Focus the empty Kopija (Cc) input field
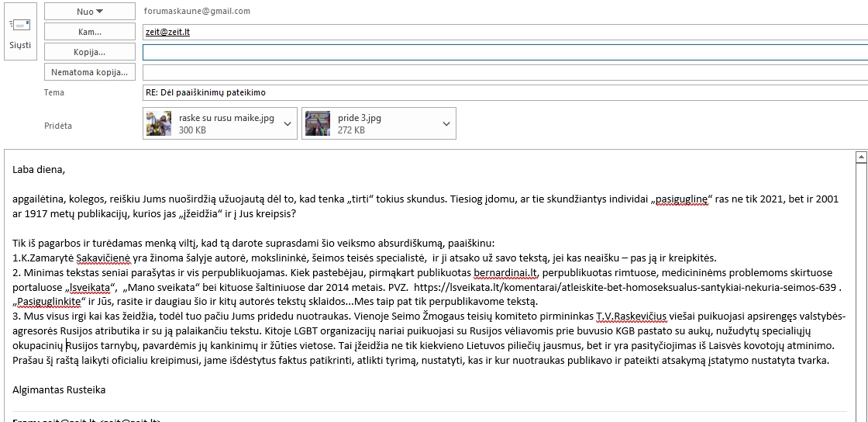The height and width of the screenshot is (422, 868). pyautogui.click(x=504, y=52)
